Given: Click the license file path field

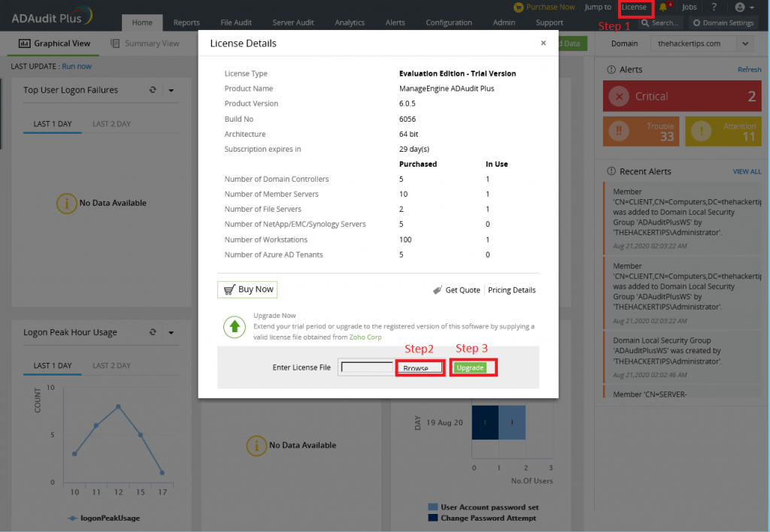Looking at the screenshot, I should point(367,367).
